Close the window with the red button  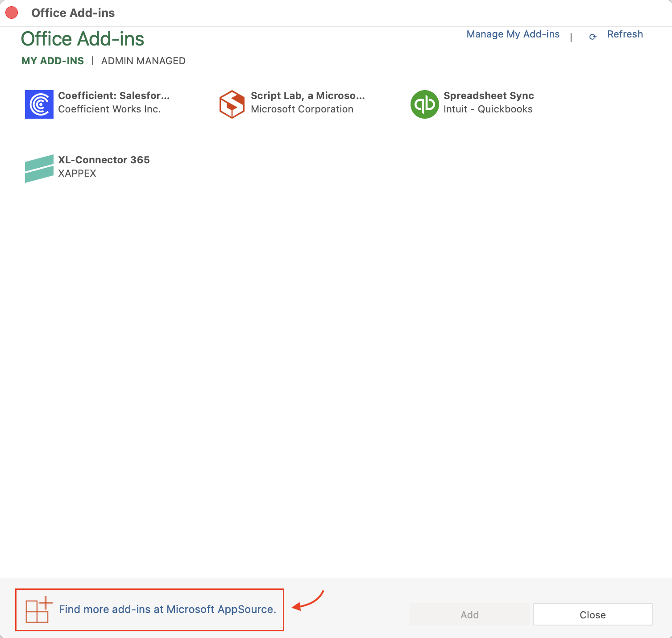pyautogui.click(x=12, y=13)
